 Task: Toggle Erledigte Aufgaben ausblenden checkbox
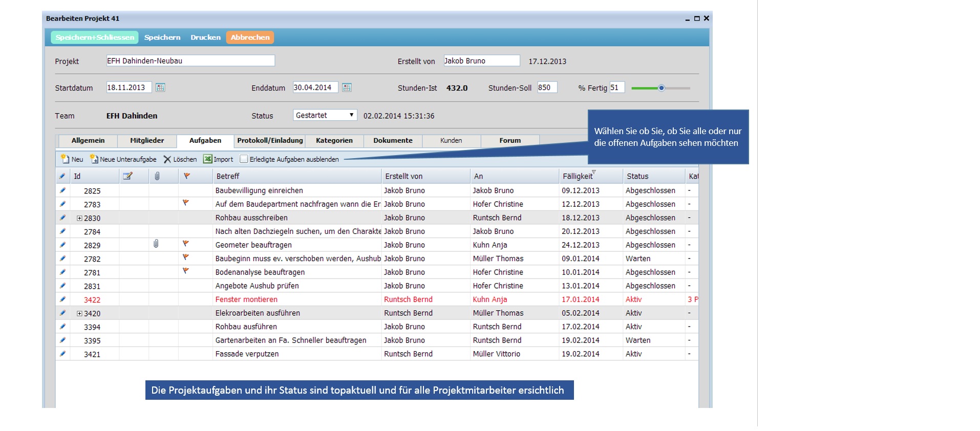[244, 159]
